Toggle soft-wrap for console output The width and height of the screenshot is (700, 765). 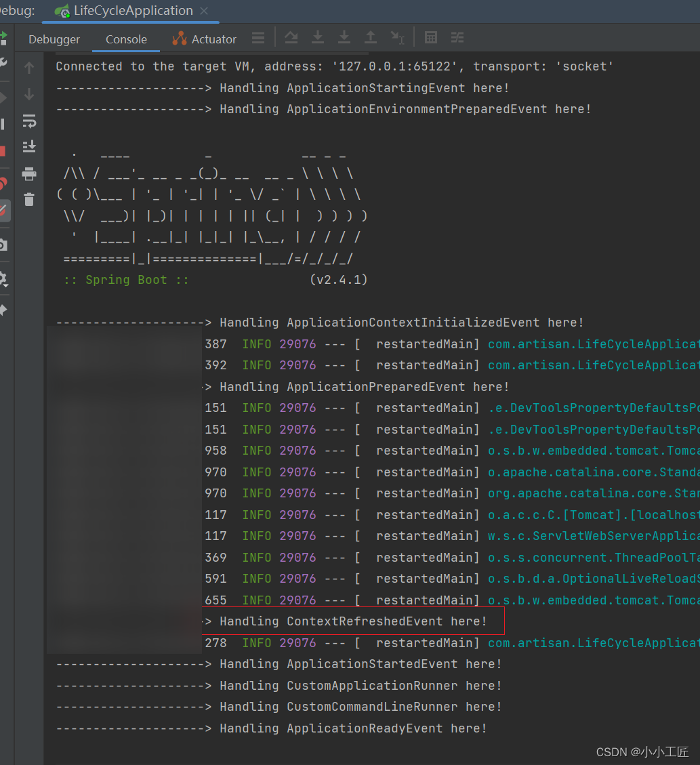pos(29,121)
